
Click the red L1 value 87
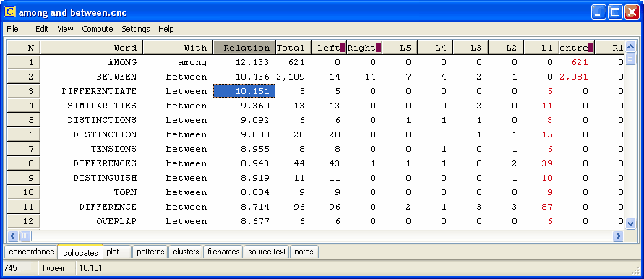547,207
